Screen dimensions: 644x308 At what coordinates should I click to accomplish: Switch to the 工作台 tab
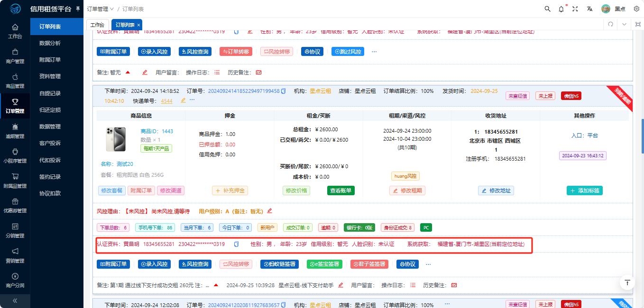pyautogui.click(x=97, y=25)
